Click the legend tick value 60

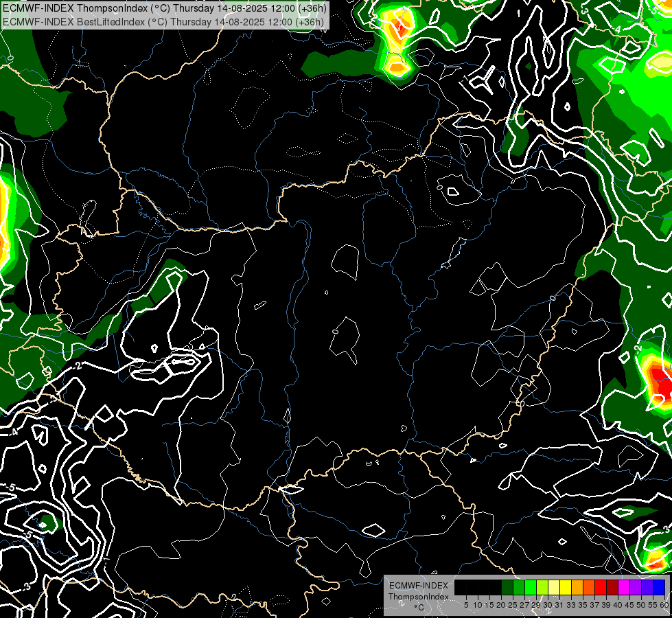click(x=664, y=605)
